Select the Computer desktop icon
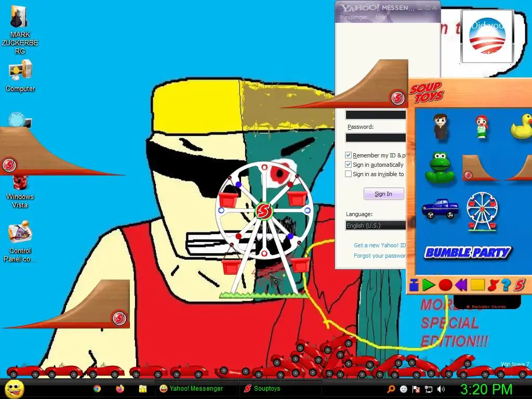The height and width of the screenshot is (399, 532). coord(20,76)
